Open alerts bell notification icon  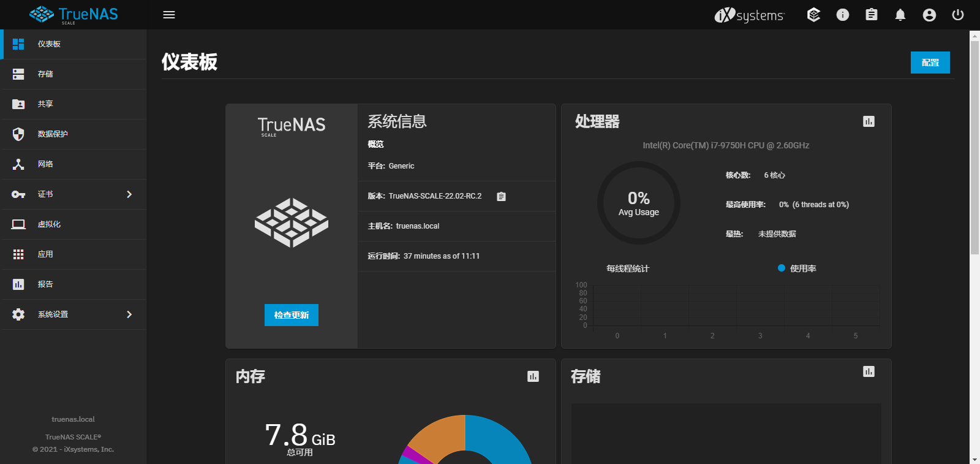(x=900, y=15)
